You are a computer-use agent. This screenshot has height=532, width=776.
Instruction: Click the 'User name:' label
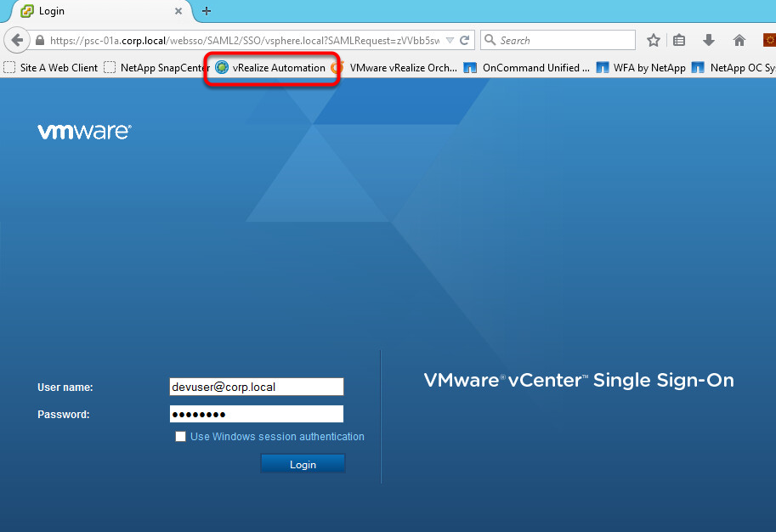(65, 388)
